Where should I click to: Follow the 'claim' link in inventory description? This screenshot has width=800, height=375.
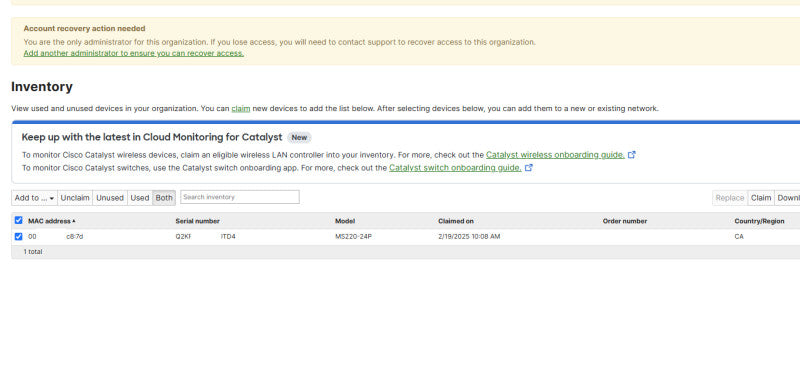tap(241, 108)
